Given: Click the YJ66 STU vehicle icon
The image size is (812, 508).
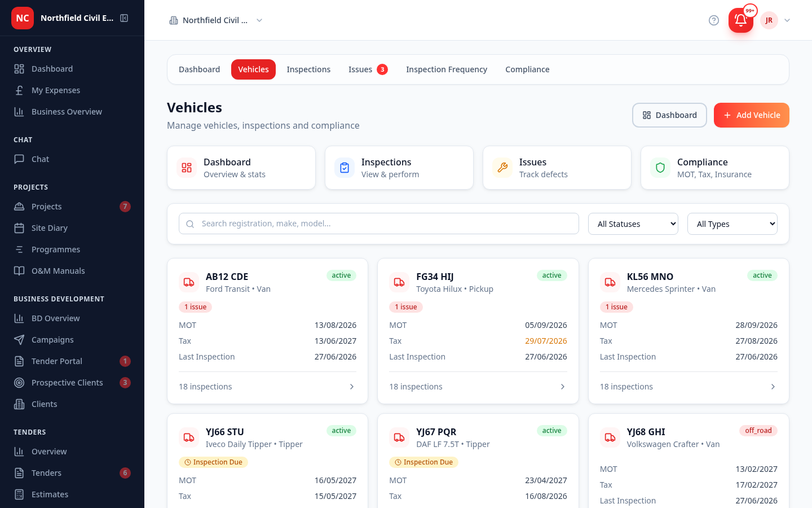Looking at the screenshot, I should pos(189,437).
